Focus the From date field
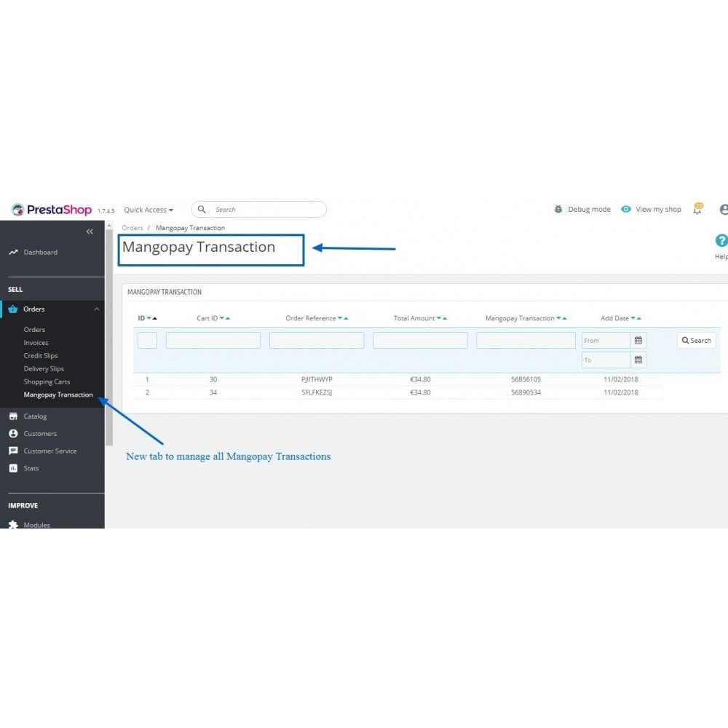728x728 pixels. (606, 341)
